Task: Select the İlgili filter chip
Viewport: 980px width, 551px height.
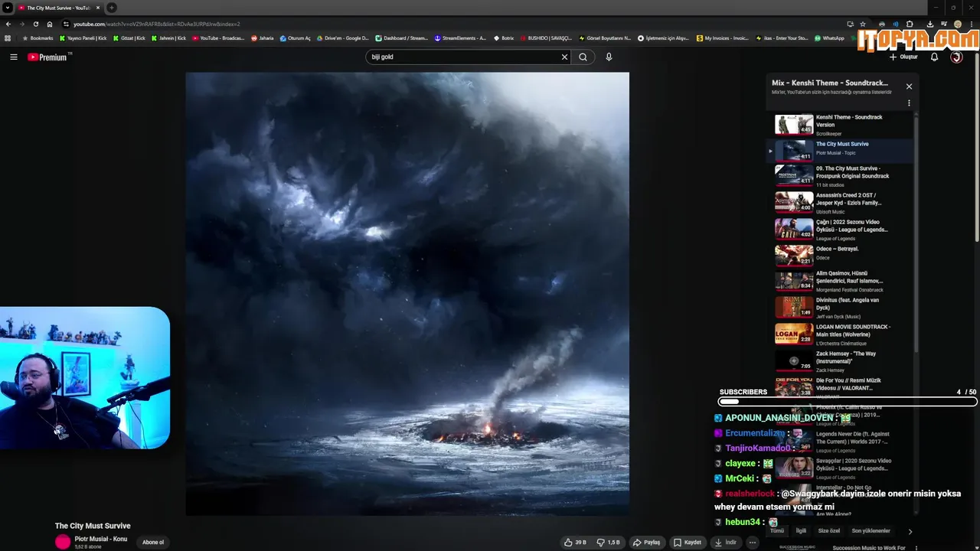Action: (x=801, y=530)
